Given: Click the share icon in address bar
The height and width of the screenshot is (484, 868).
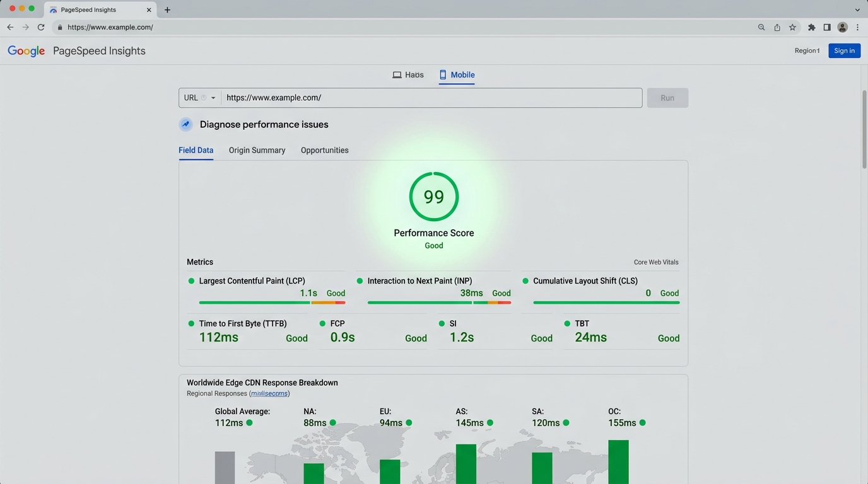Looking at the screenshot, I should [x=777, y=27].
